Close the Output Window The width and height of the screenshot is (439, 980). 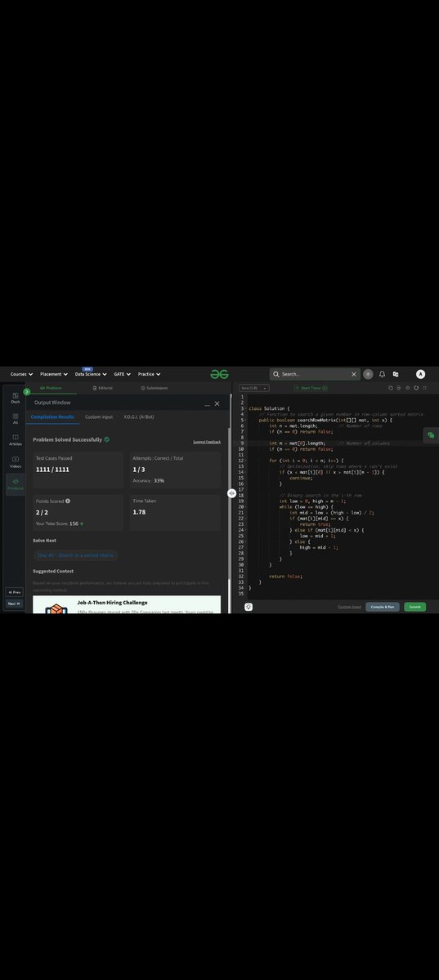click(217, 403)
